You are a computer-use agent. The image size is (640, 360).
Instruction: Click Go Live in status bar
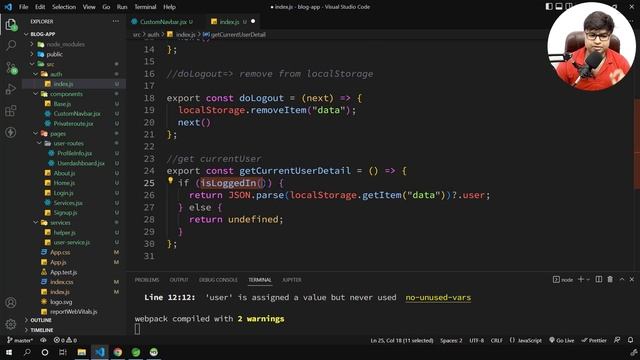(x=562, y=340)
